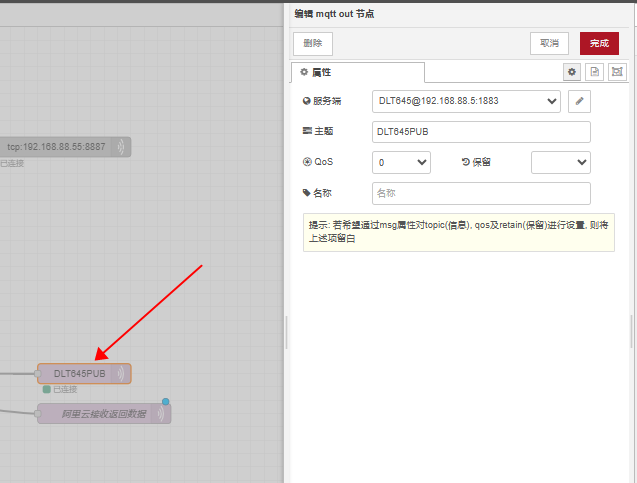This screenshot has width=637, height=483.
Task: Click the blue changed indicator on 阿里云 node
Action: [x=166, y=402]
